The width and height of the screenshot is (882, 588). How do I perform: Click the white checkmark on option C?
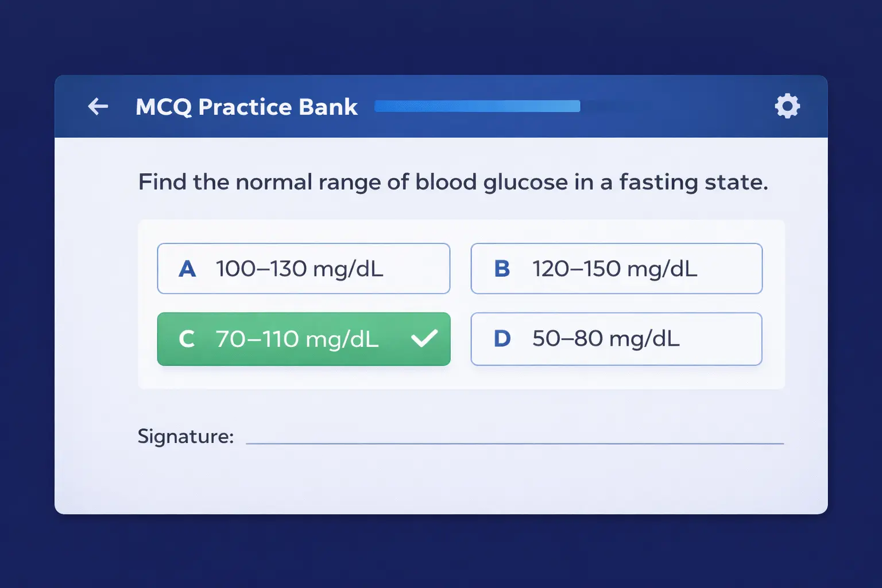[x=424, y=338]
